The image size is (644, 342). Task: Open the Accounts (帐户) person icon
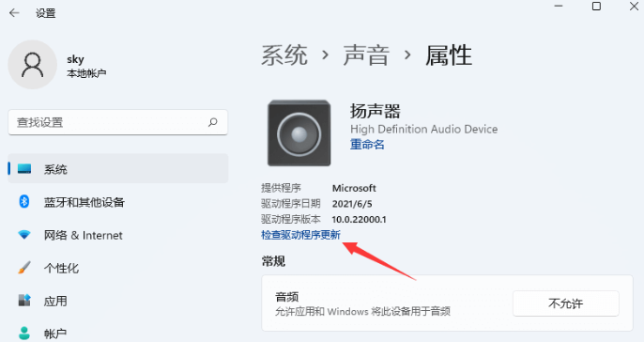tap(24, 333)
